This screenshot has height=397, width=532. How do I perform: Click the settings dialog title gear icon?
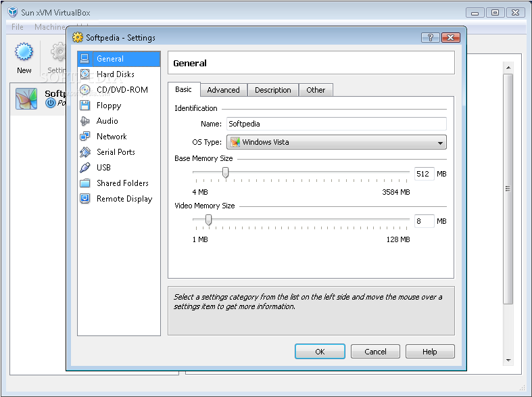point(78,37)
